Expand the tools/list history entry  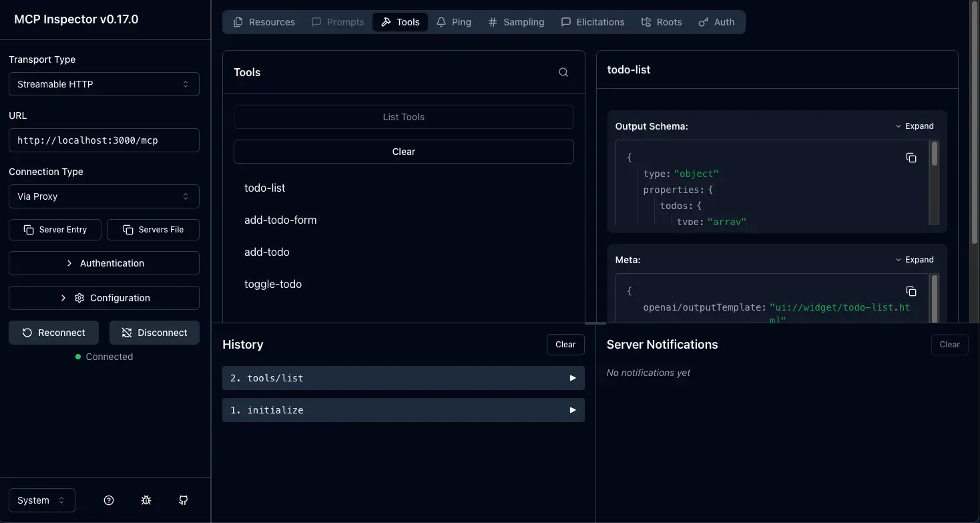click(x=403, y=378)
